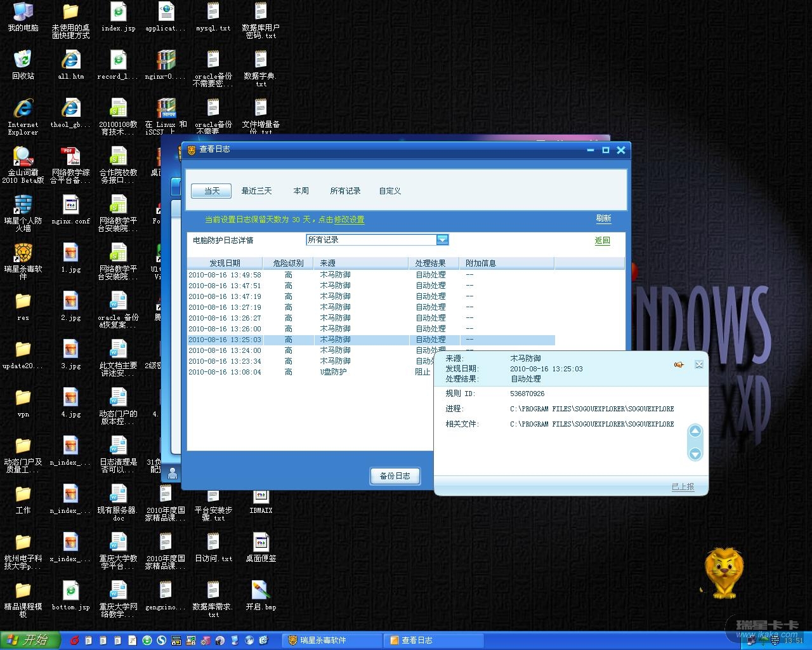Sort by the 发现日期 column header
The height and width of the screenshot is (650, 812).
point(225,263)
